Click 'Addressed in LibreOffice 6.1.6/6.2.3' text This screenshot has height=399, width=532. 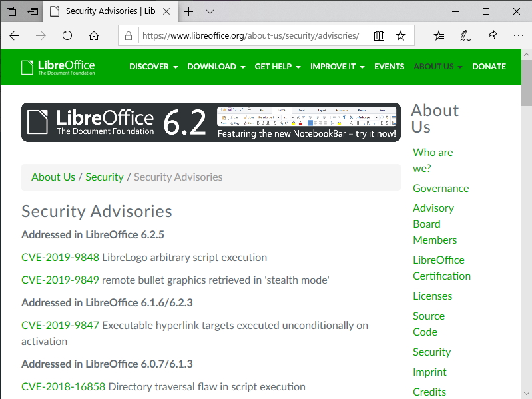tap(107, 302)
